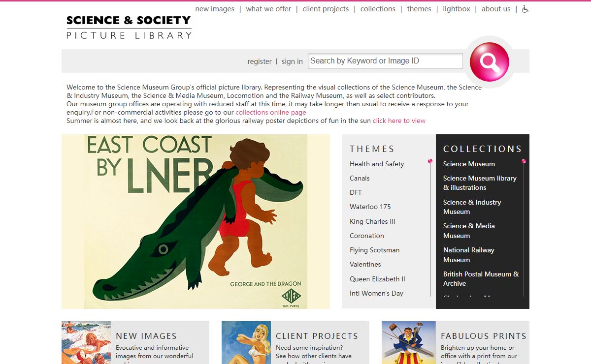Follow the collections online page link

click(x=271, y=112)
